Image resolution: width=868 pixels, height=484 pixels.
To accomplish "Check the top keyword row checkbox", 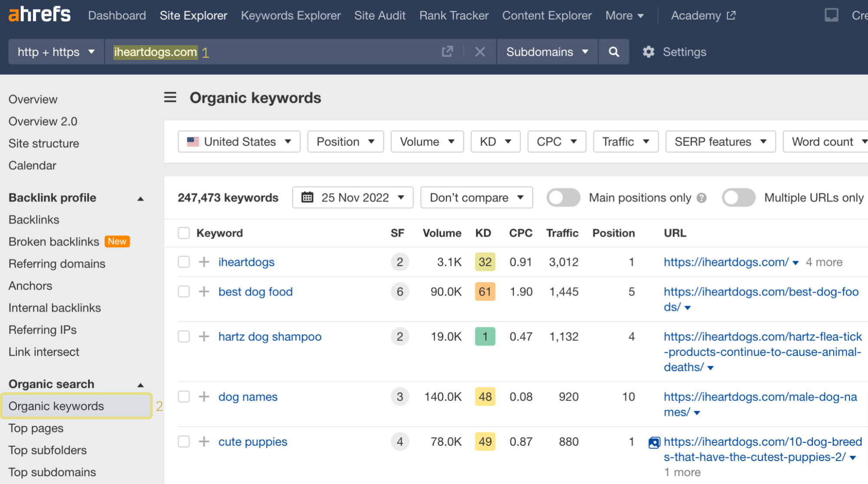I will (x=184, y=262).
